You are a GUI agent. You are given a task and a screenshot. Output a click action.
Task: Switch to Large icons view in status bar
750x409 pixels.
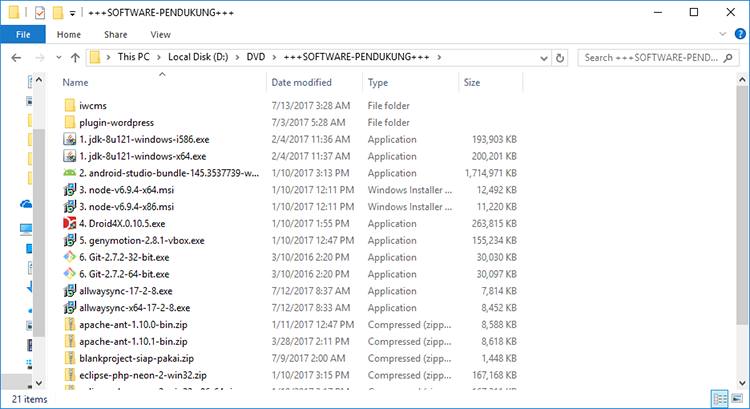737,398
